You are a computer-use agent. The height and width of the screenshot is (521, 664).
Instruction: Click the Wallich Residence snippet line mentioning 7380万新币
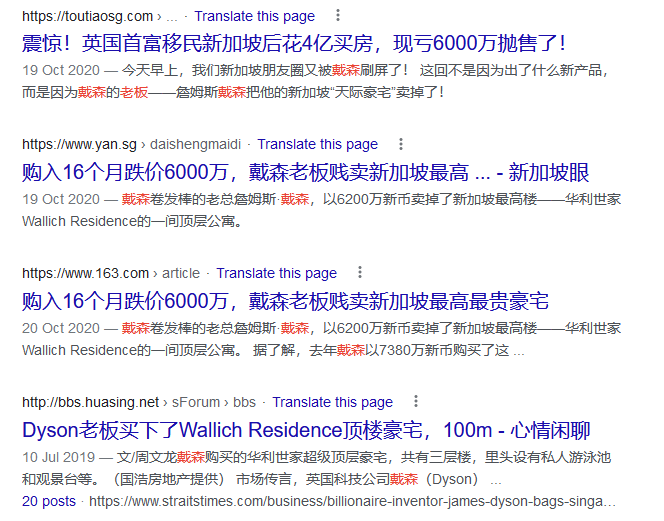coord(273,350)
